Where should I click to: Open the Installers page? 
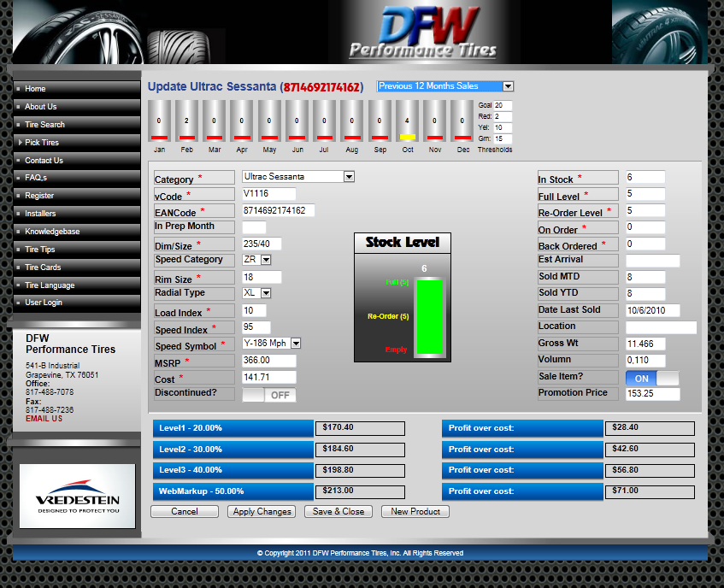pyautogui.click(x=77, y=214)
